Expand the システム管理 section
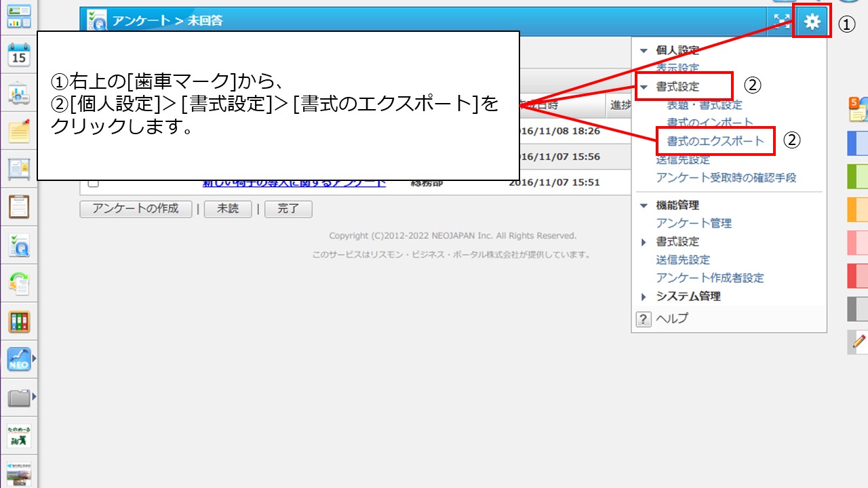Viewport: 868px width, 488px height. pyautogui.click(x=644, y=297)
